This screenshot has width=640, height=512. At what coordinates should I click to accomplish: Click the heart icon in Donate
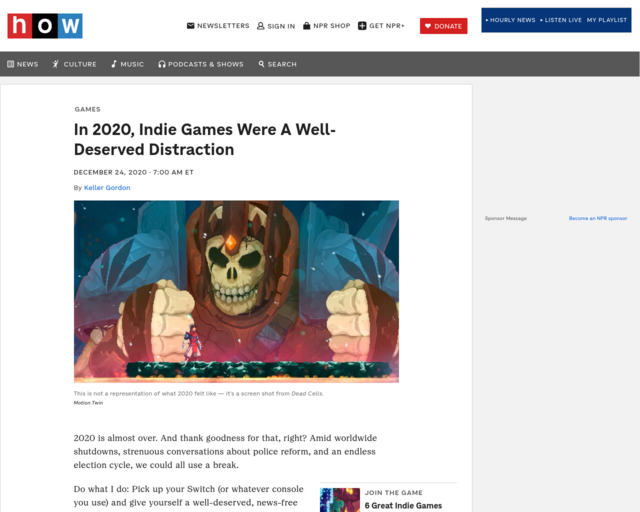pyautogui.click(x=428, y=26)
